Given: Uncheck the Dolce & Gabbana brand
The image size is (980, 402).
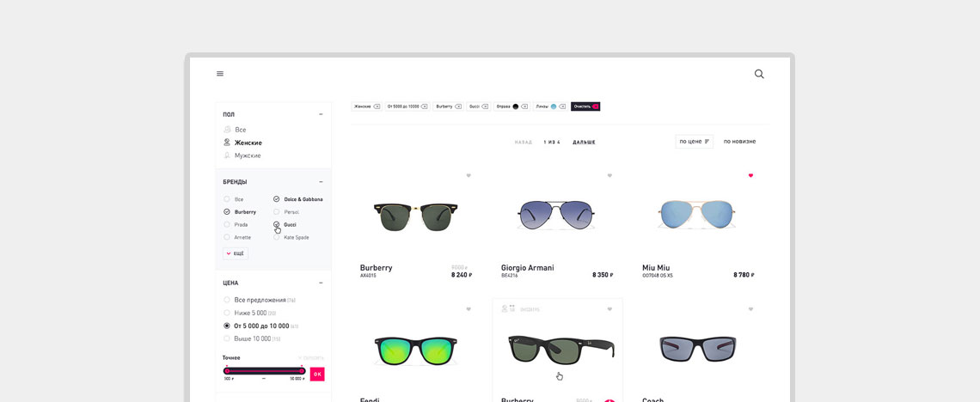Looking at the screenshot, I should 277,199.
